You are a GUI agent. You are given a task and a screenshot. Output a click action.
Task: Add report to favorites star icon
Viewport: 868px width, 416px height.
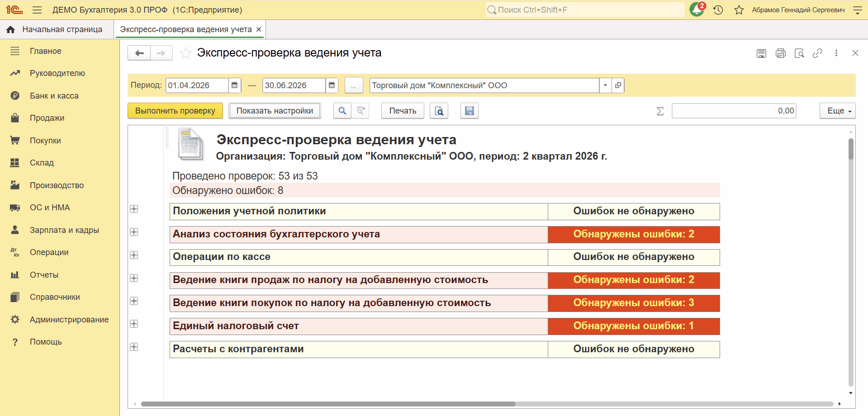[x=185, y=53]
